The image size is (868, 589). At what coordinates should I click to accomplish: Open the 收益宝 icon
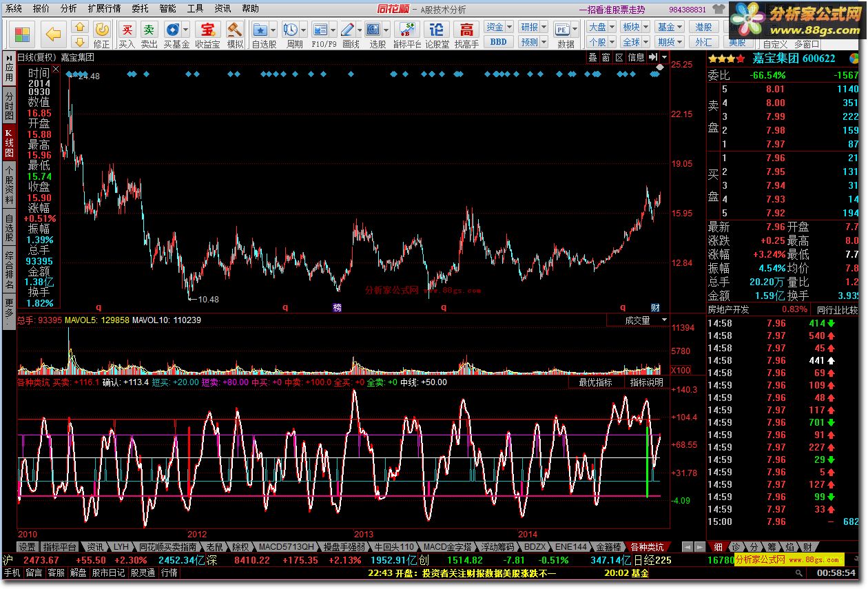(x=207, y=34)
